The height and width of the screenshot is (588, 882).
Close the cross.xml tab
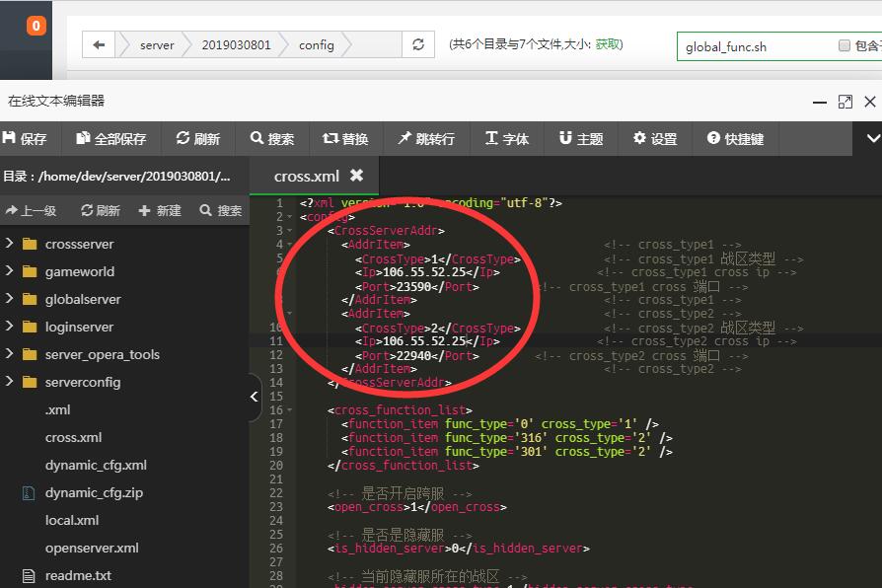click(357, 175)
